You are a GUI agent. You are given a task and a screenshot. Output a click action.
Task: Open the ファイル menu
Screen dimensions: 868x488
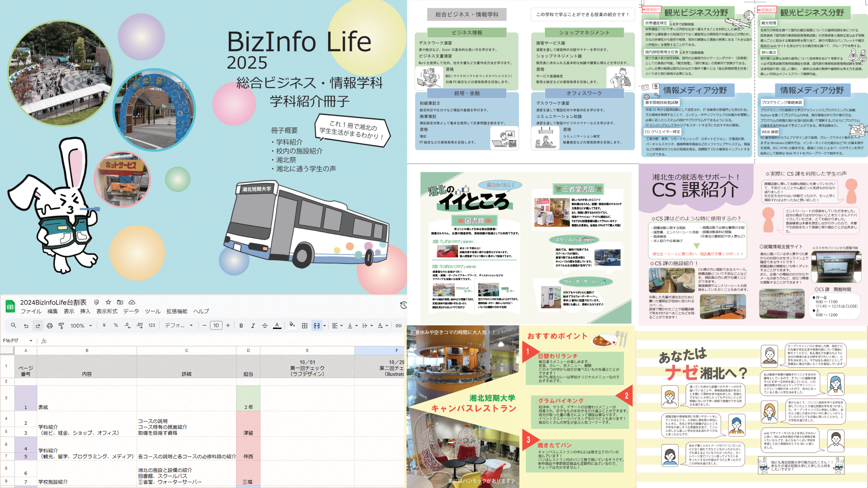[x=31, y=311]
